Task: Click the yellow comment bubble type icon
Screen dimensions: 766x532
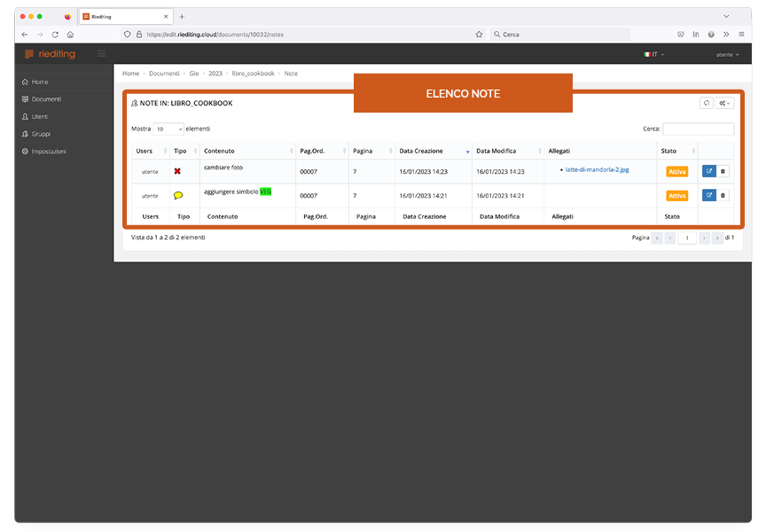Action: (x=178, y=195)
